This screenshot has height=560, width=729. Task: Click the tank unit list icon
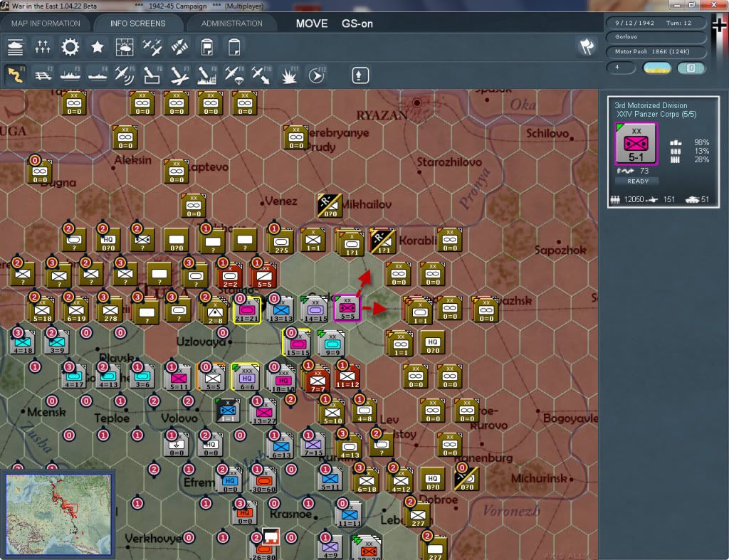[16, 47]
